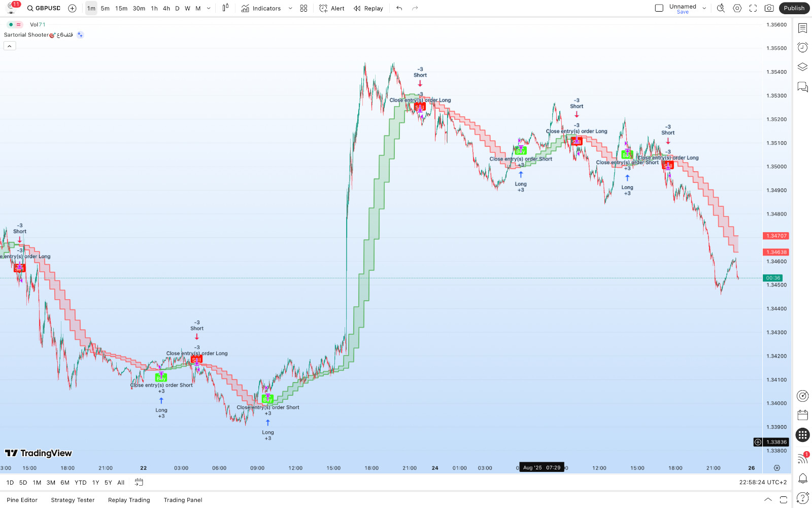
Task: Open the chats panel icon
Action: coord(802,87)
